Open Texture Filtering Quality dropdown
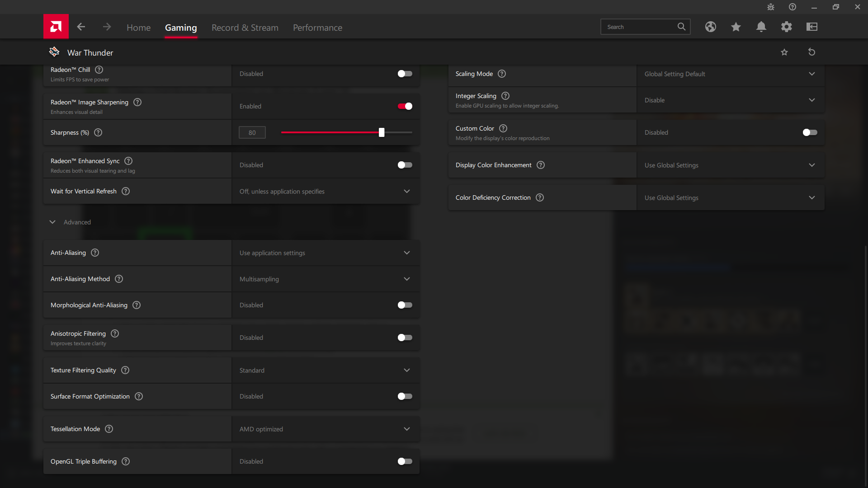Screen dimensions: 868x488 click(325, 370)
